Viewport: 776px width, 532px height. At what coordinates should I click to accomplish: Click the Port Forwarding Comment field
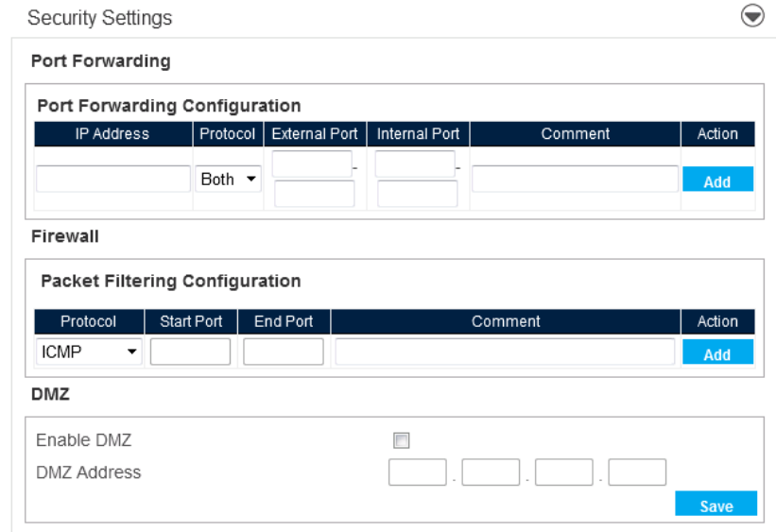tap(575, 179)
